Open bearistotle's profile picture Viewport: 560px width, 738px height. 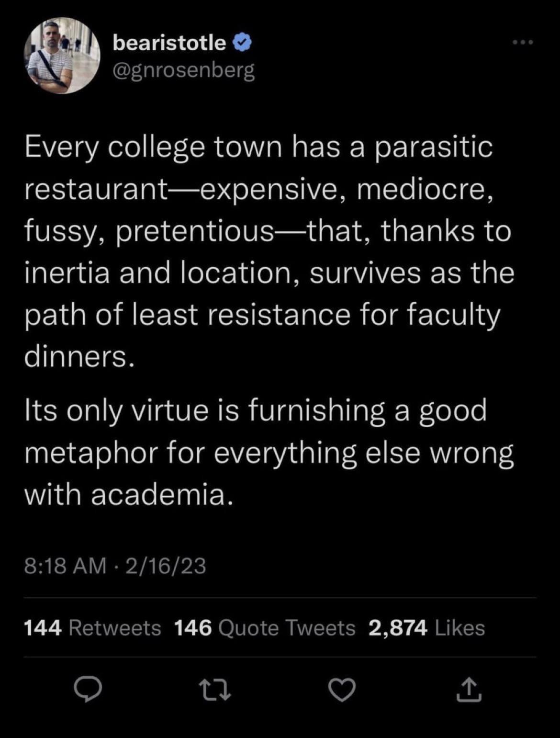click(62, 56)
